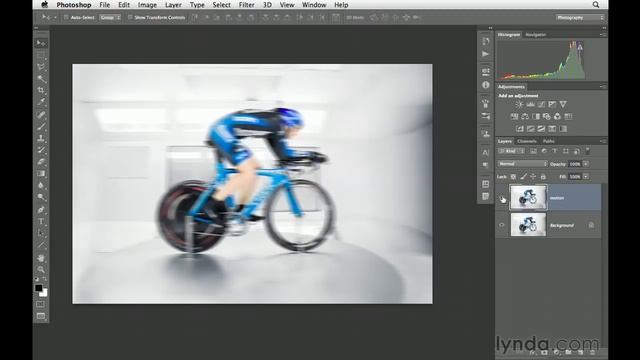This screenshot has width=640, height=360.
Task: Select the Brush tool
Action: point(41,126)
